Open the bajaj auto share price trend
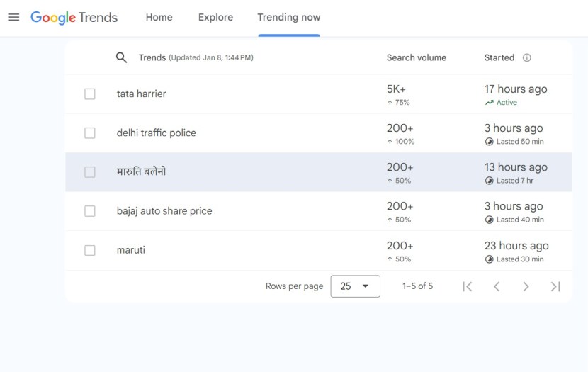 [164, 211]
